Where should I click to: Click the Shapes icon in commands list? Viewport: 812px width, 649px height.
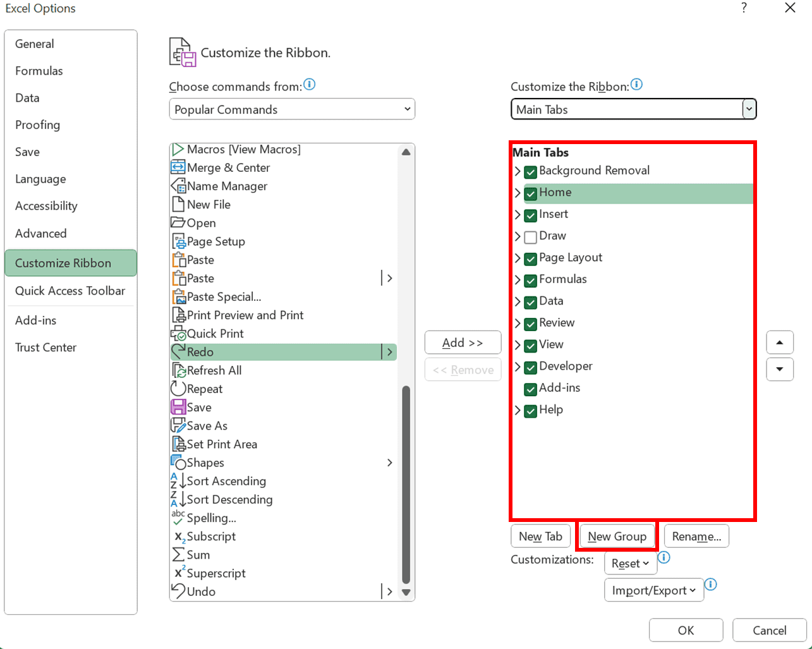[178, 463]
